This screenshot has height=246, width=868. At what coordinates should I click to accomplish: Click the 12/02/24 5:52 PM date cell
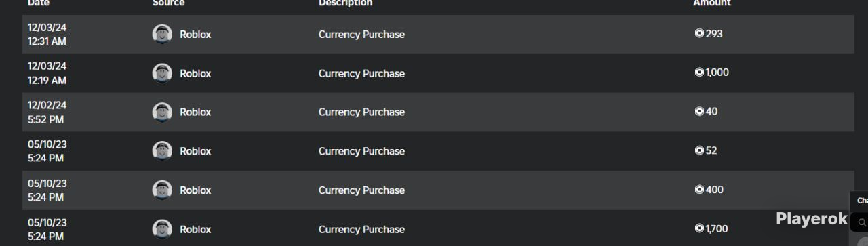[47, 112]
